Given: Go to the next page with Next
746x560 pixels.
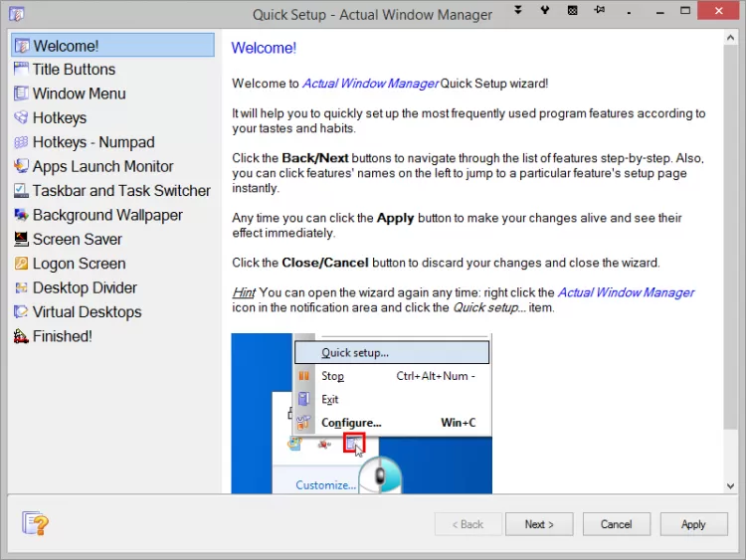Looking at the screenshot, I should click(x=539, y=524).
